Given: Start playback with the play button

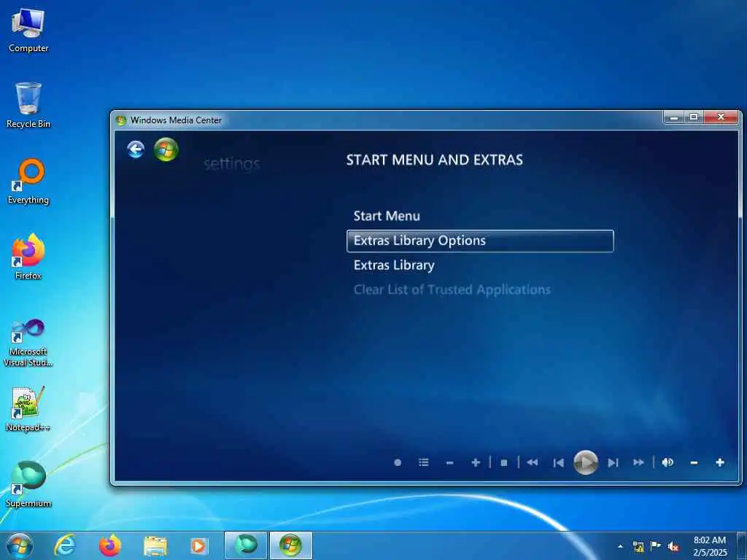Looking at the screenshot, I should (586, 462).
